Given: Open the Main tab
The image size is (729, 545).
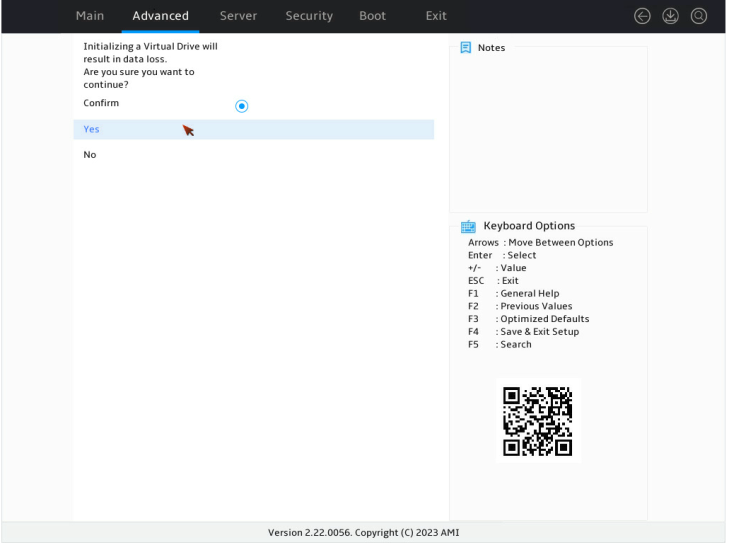Looking at the screenshot, I should point(90,16).
